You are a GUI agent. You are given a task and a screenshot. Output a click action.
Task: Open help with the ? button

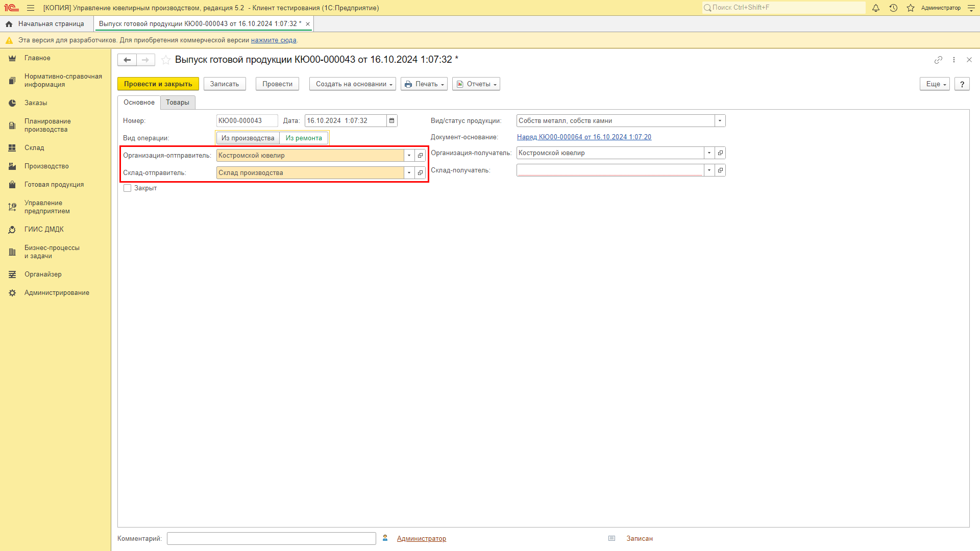coord(962,84)
